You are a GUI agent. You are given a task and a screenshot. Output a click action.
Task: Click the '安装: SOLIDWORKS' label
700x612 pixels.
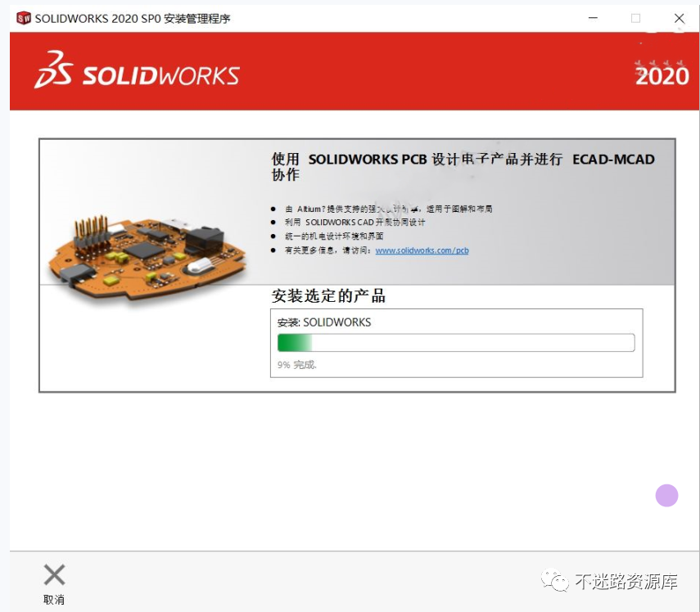pos(324,322)
